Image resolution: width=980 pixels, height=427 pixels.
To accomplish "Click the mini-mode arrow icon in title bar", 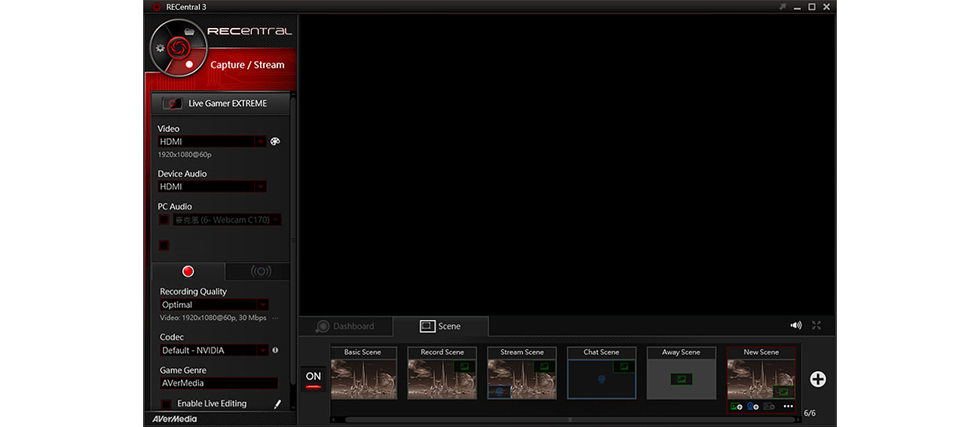I will pyautogui.click(x=783, y=7).
